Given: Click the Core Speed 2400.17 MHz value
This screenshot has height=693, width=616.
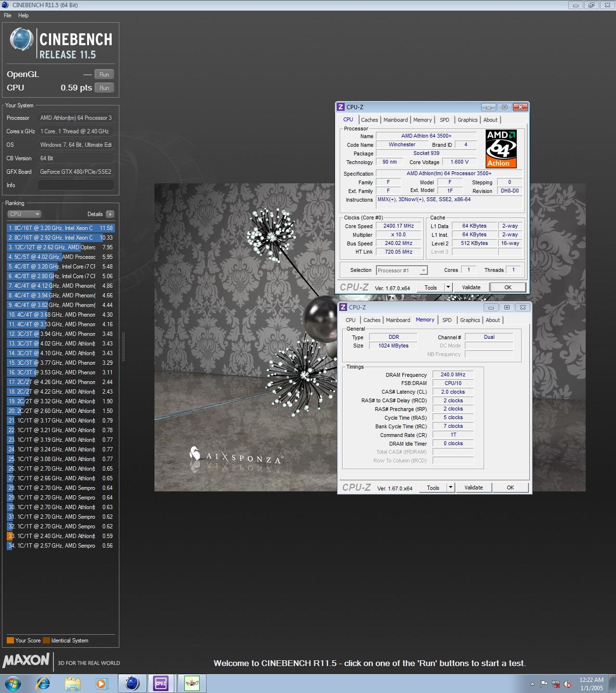Looking at the screenshot, I should pyautogui.click(x=398, y=226).
